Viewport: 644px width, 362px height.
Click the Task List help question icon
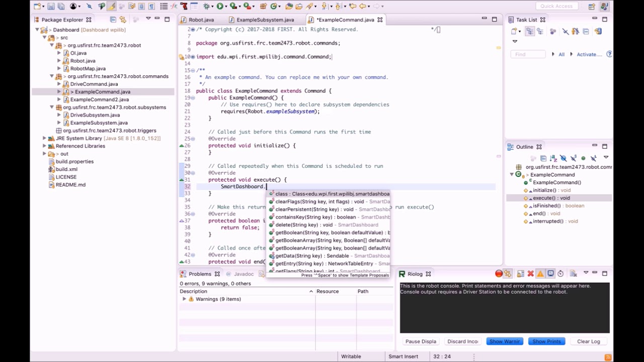tap(609, 54)
